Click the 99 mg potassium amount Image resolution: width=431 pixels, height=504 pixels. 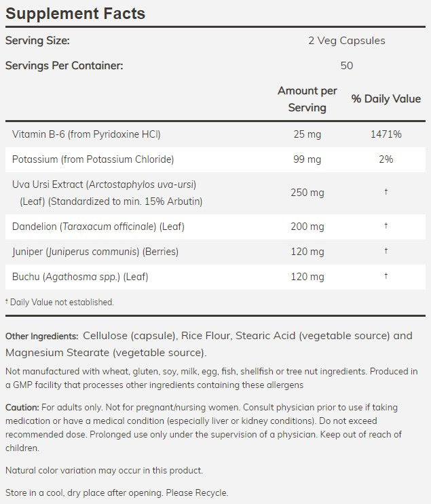tap(307, 159)
